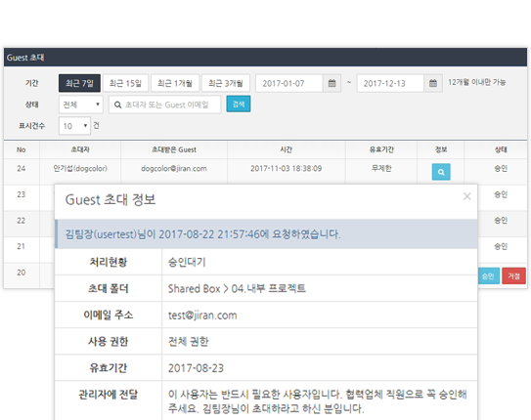Open the start date calendar picker icon
The width and height of the screenshot is (531, 420).
(x=332, y=83)
